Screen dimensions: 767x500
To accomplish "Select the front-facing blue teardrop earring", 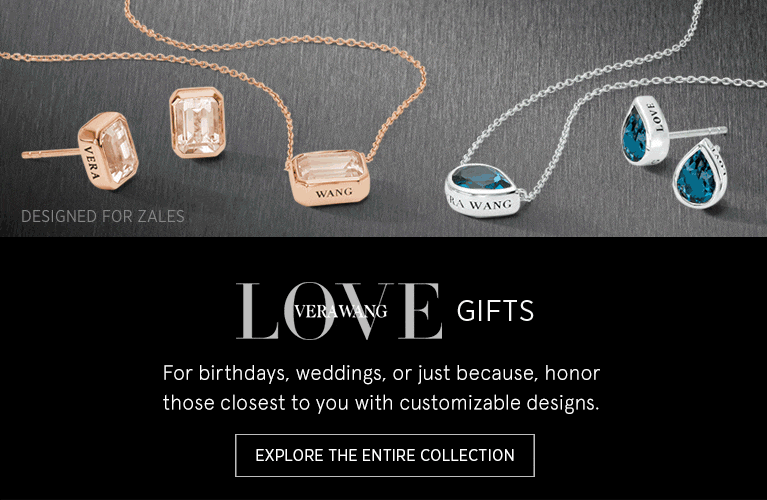I will coord(699,174).
